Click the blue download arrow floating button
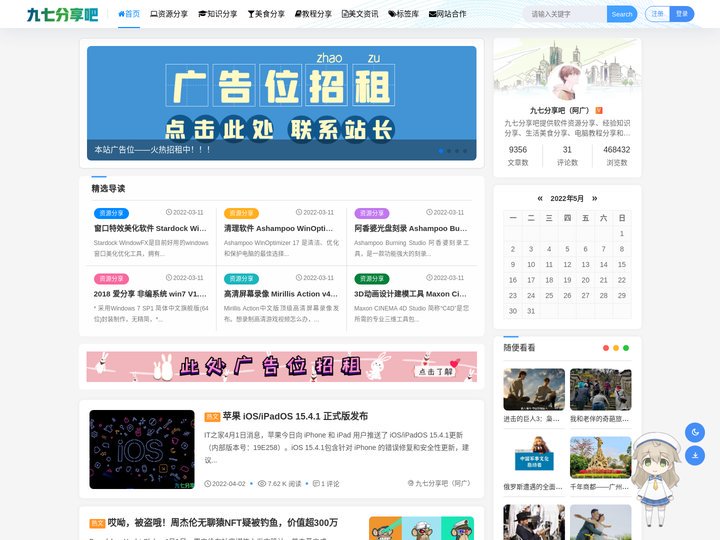Screen dimensions: 720x540 coord(695,456)
